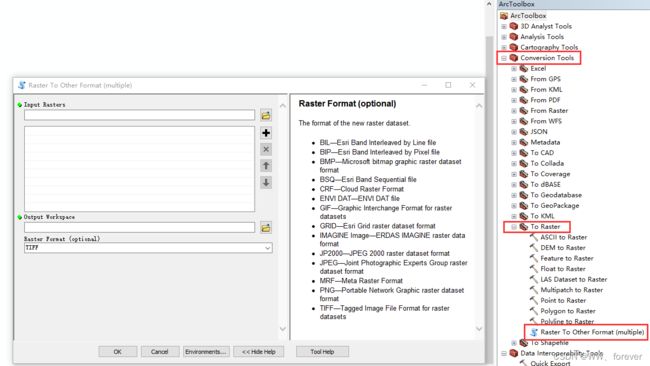
Task: Select Polyline to Raster tool
Action: [x=567, y=321]
